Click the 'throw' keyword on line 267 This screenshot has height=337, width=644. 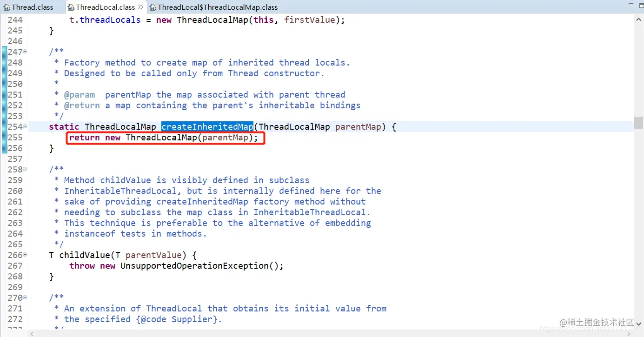[82, 265]
